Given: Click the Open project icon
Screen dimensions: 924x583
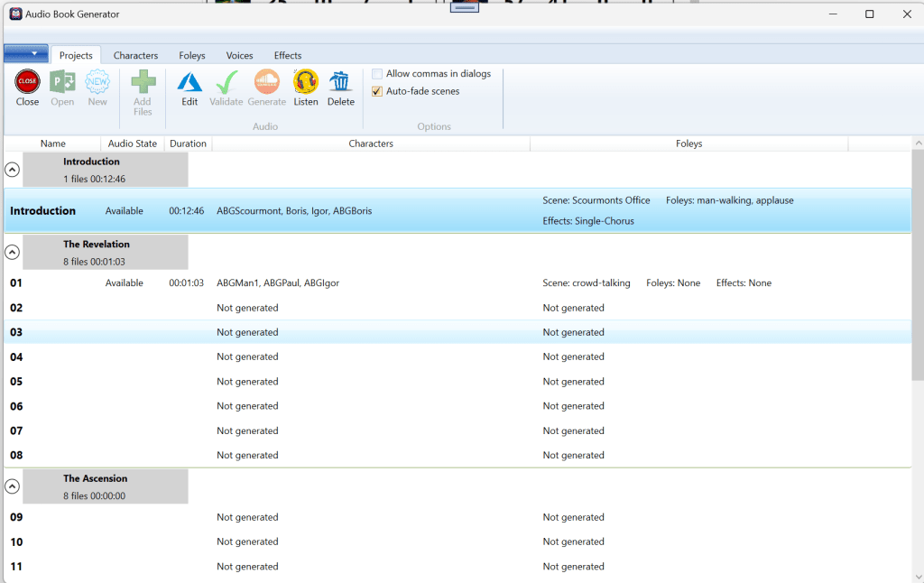Looking at the screenshot, I should 62,82.
